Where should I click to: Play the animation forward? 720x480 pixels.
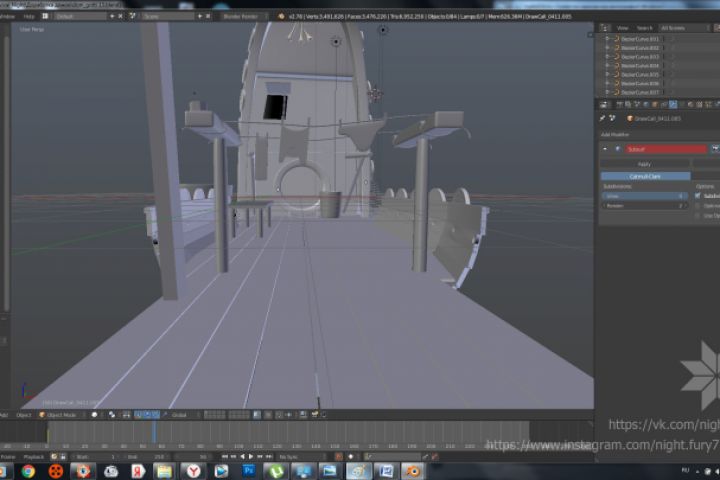(x=251, y=457)
